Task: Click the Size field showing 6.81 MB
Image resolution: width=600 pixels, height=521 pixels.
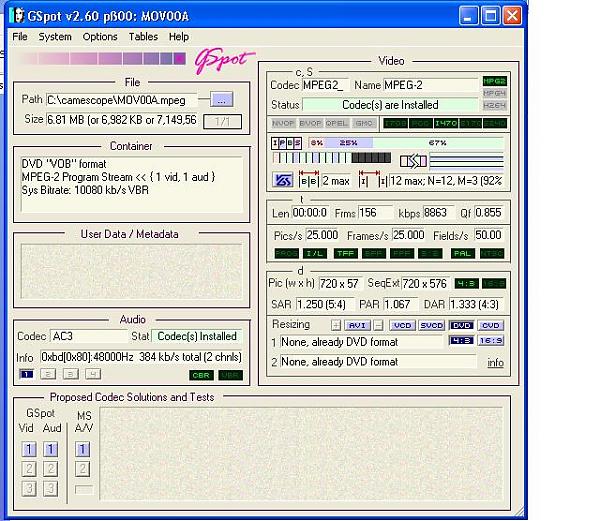Action: click(x=122, y=120)
